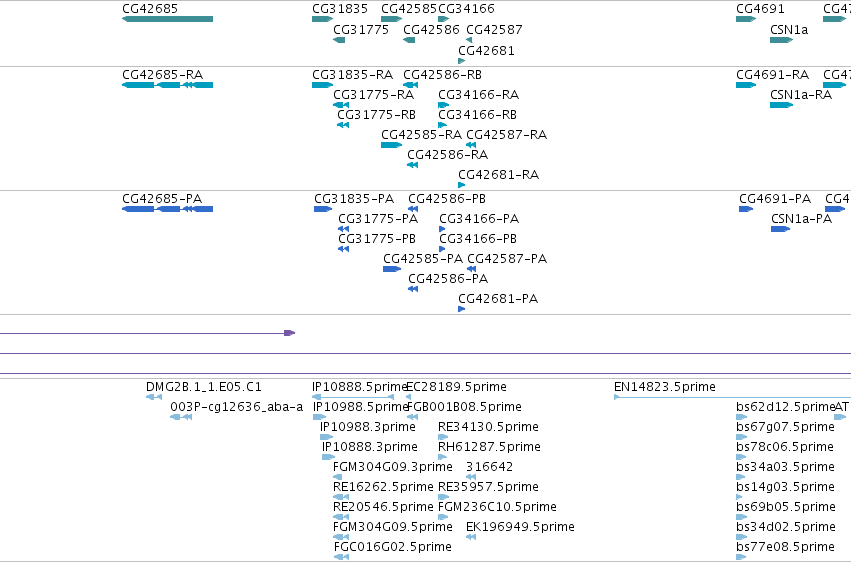Click the CG31775 gene label
This screenshot has width=851, height=562.
pos(361,30)
